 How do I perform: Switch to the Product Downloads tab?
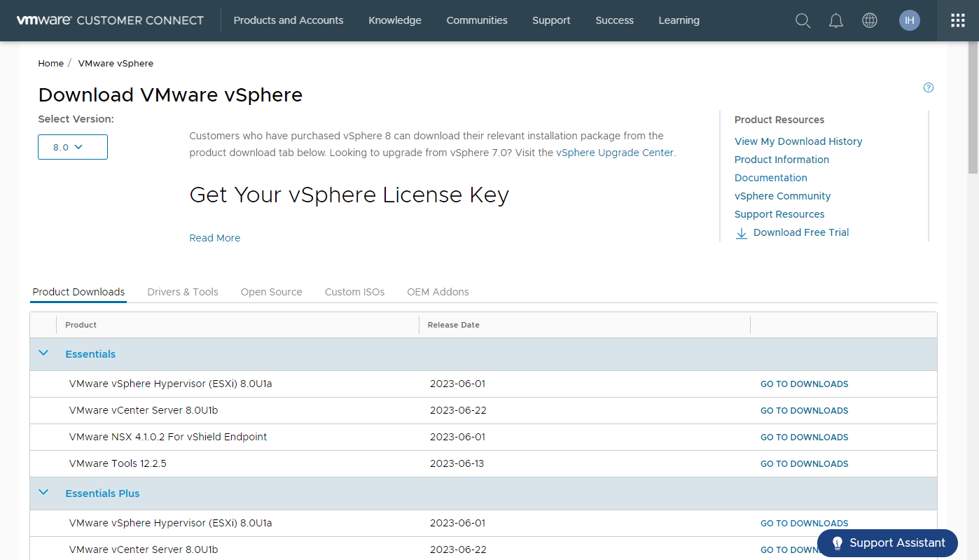pos(78,292)
